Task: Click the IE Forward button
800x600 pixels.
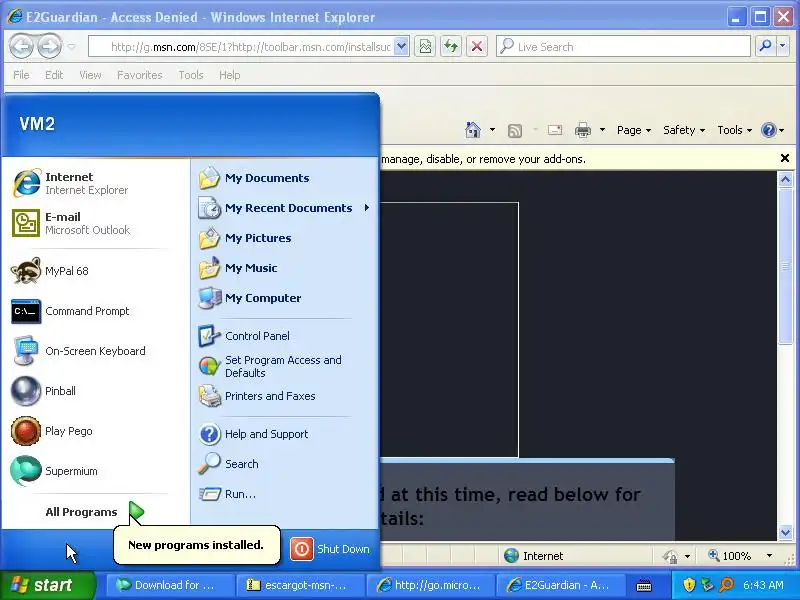Action: pos(49,47)
